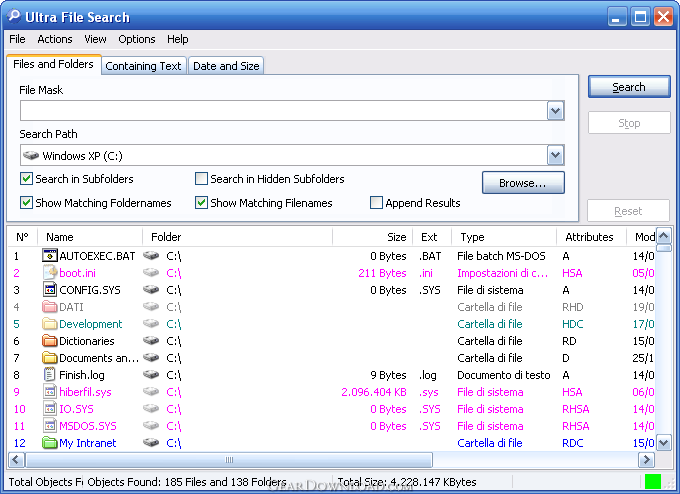Screen dimensions: 680x494
Task: Click the Windows XP drive icon in Search Path
Action: (31, 155)
